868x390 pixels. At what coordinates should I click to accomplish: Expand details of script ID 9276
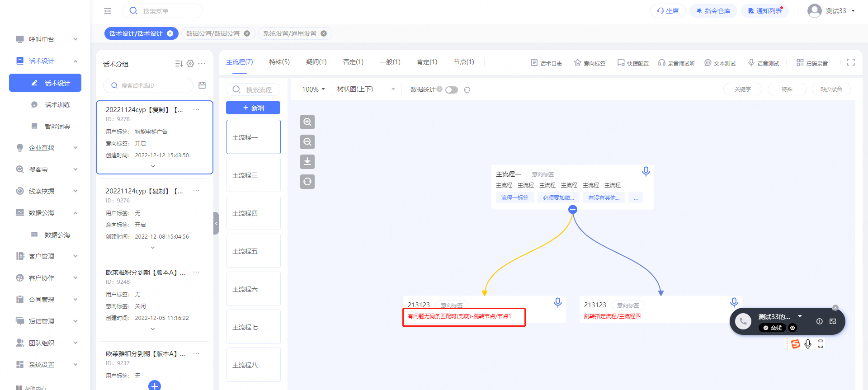click(153, 248)
